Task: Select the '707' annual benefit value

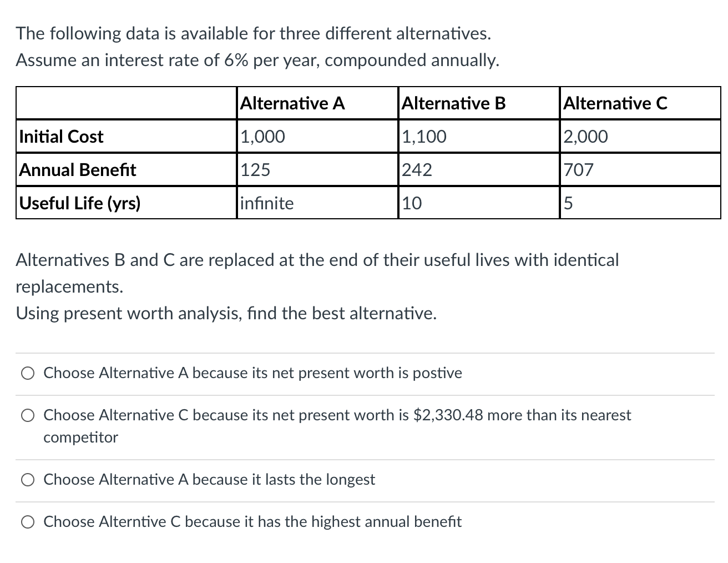Action: 578,170
